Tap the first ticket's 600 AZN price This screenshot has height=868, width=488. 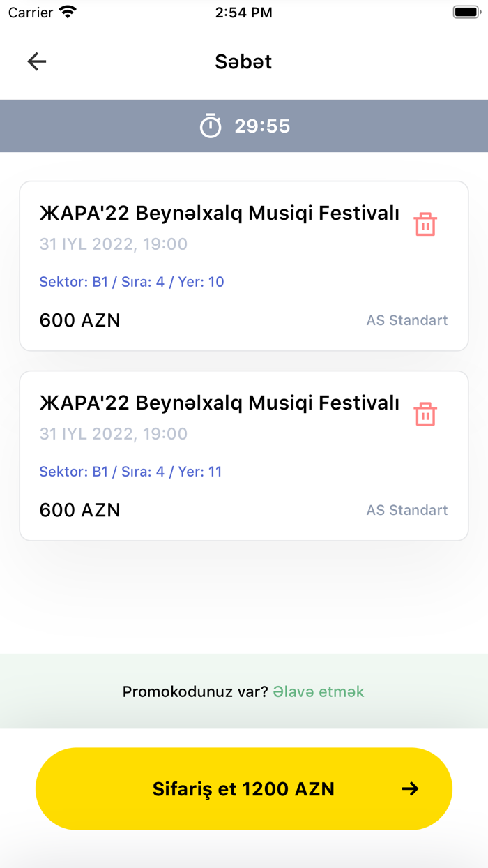coord(79,320)
